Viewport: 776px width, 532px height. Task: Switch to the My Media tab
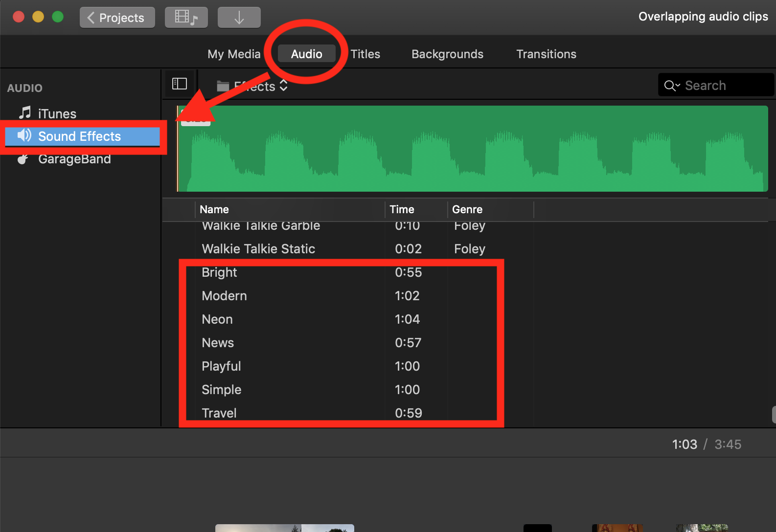(x=234, y=54)
